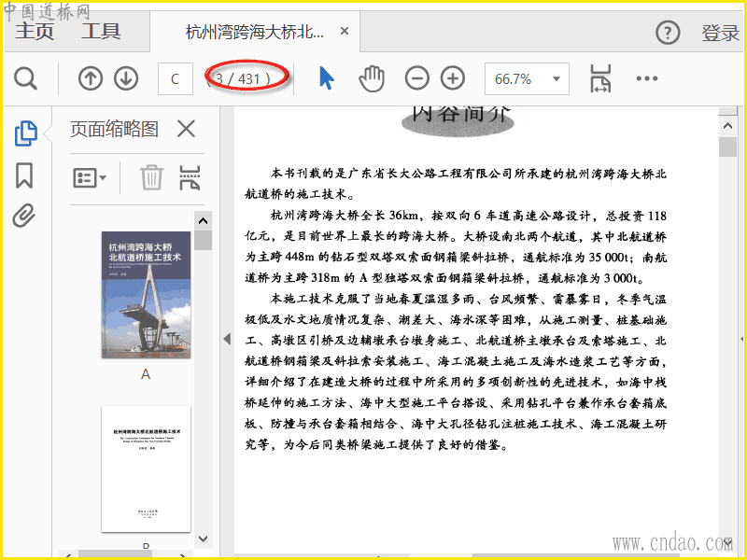Screen dimensions: 747x560
Task: Open the attachments paperclip icon
Action: pyautogui.click(x=24, y=216)
